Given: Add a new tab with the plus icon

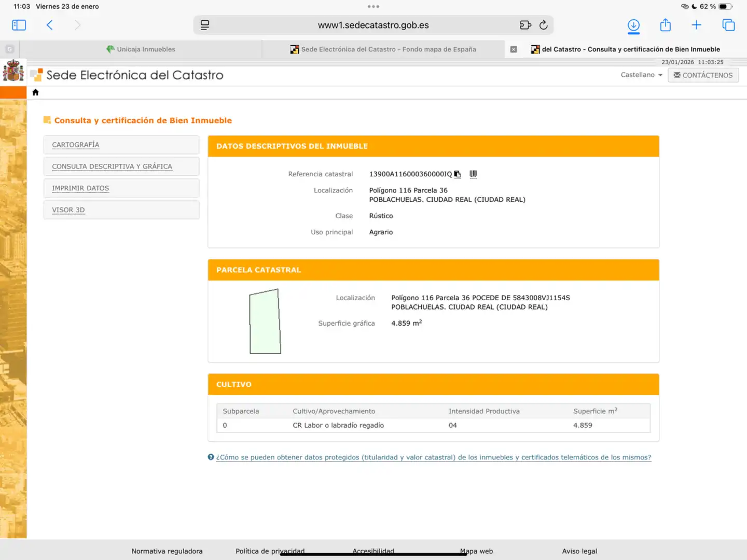Looking at the screenshot, I should [697, 24].
